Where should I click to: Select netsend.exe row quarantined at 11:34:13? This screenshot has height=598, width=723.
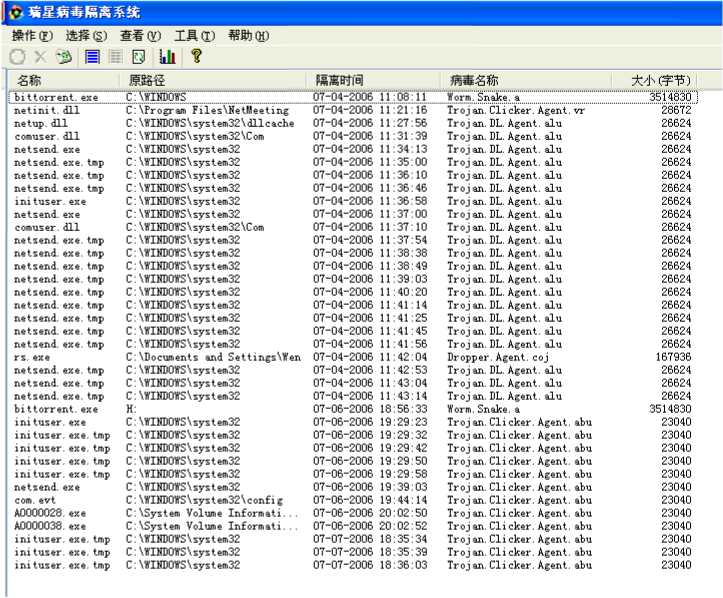coord(353,149)
